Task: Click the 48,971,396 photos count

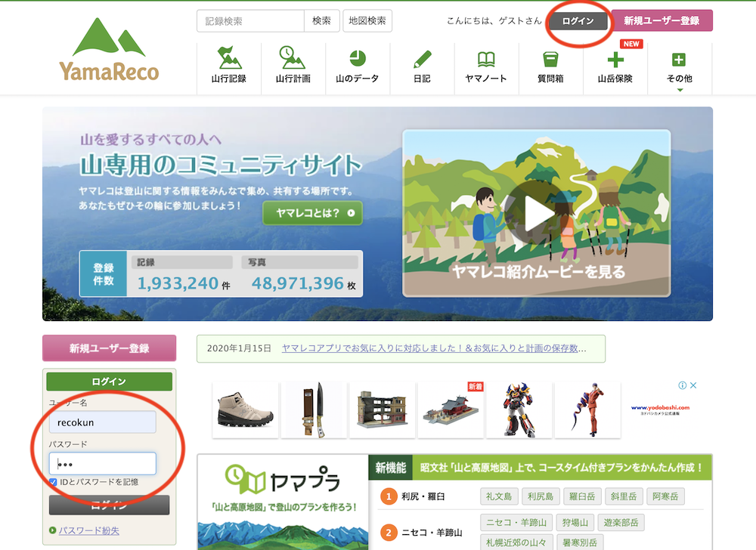Action: coord(297,283)
